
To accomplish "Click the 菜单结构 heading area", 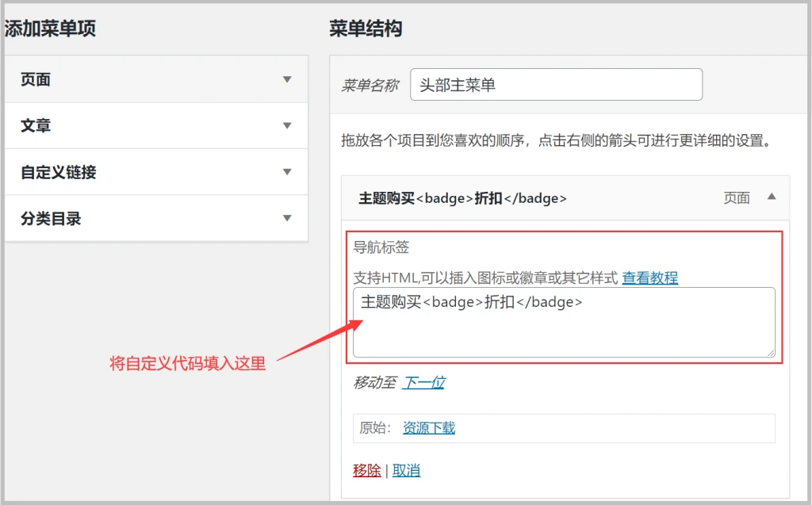I will coord(366,29).
